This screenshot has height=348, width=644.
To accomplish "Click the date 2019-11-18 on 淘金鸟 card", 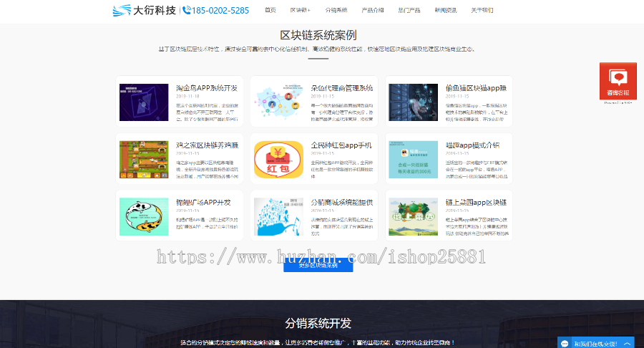I will click(x=187, y=96).
